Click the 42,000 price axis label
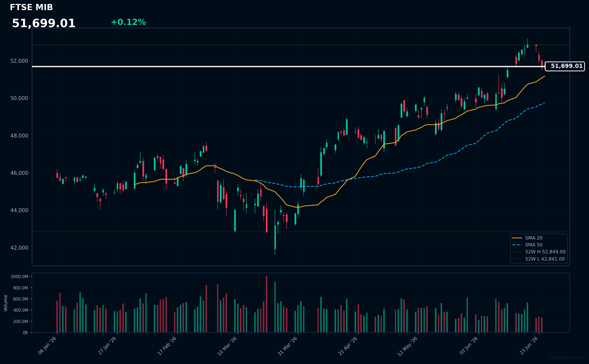Image resolution: width=589 pixels, height=364 pixels. click(19, 248)
